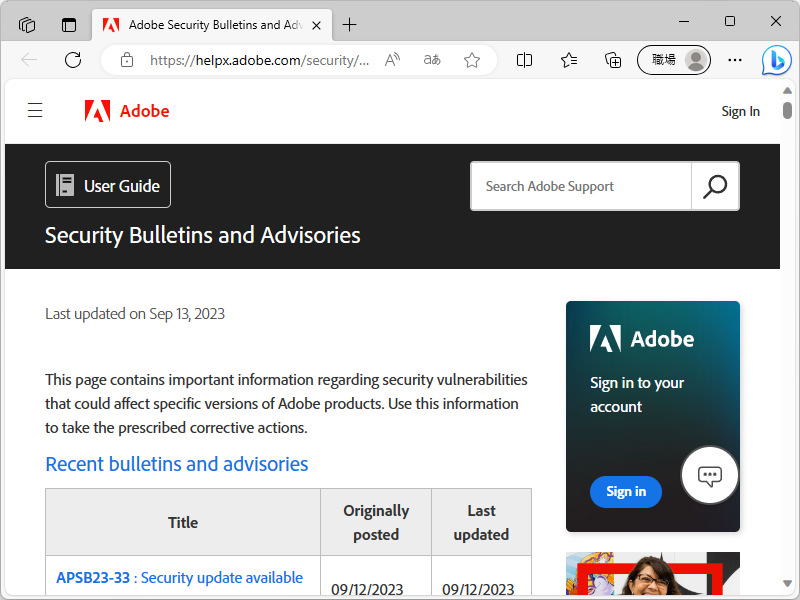Open Settings and more menu
This screenshot has width=800, height=600.
click(x=735, y=60)
